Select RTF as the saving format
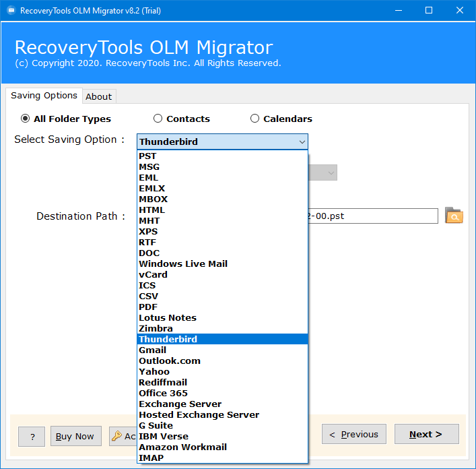The height and width of the screenshot is (469, 476). point(222,243)
